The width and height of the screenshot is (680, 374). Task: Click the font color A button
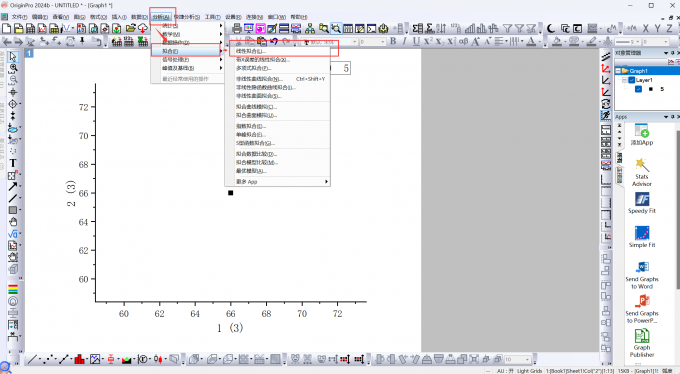[531, 41]
